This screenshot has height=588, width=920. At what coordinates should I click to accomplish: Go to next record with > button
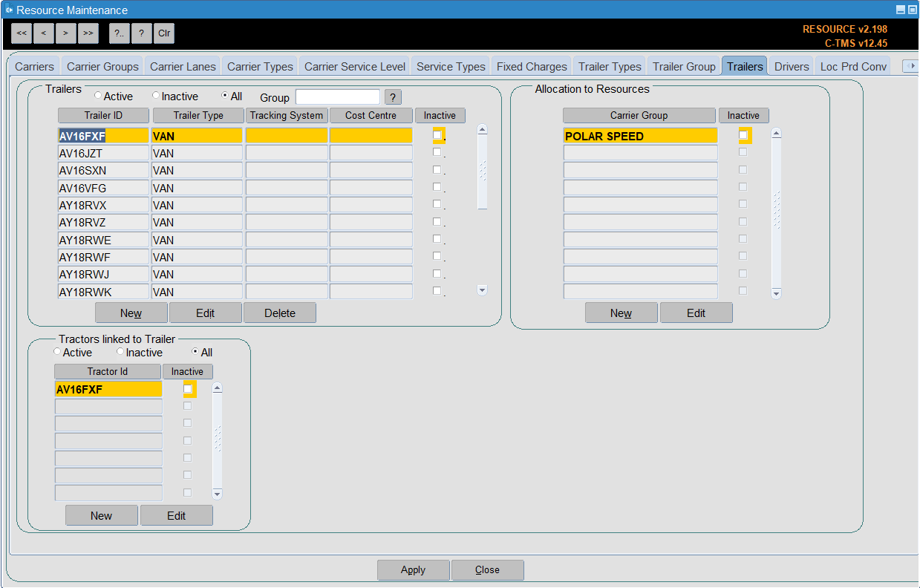(x=66, y=33)
